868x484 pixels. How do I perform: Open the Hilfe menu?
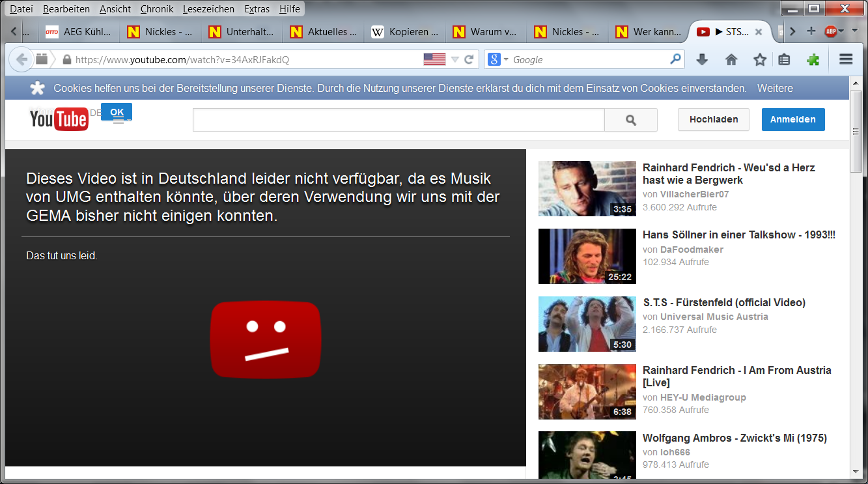[x=290, y=9]
